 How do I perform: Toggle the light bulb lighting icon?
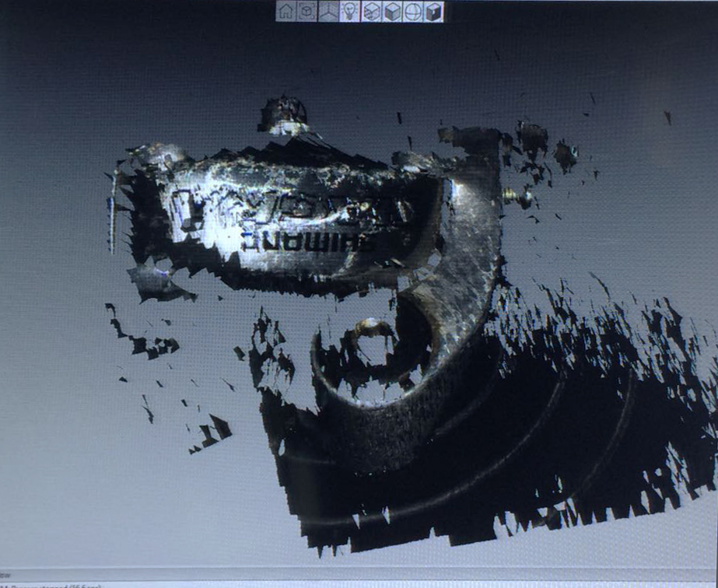[x=350, y=11]
